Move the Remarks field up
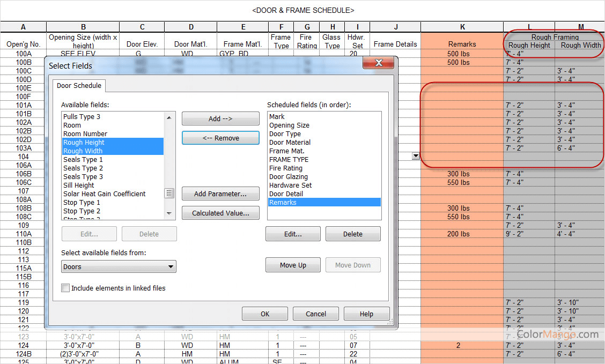 (x=293, y=265)
